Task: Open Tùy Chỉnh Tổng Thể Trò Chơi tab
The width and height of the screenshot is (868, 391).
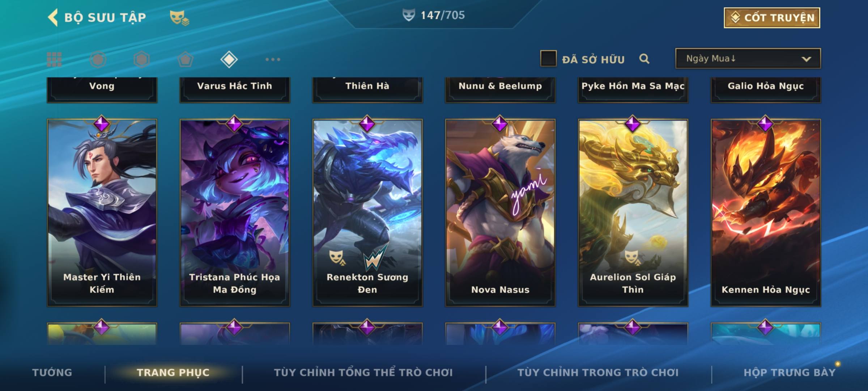Action: point(363,373)
